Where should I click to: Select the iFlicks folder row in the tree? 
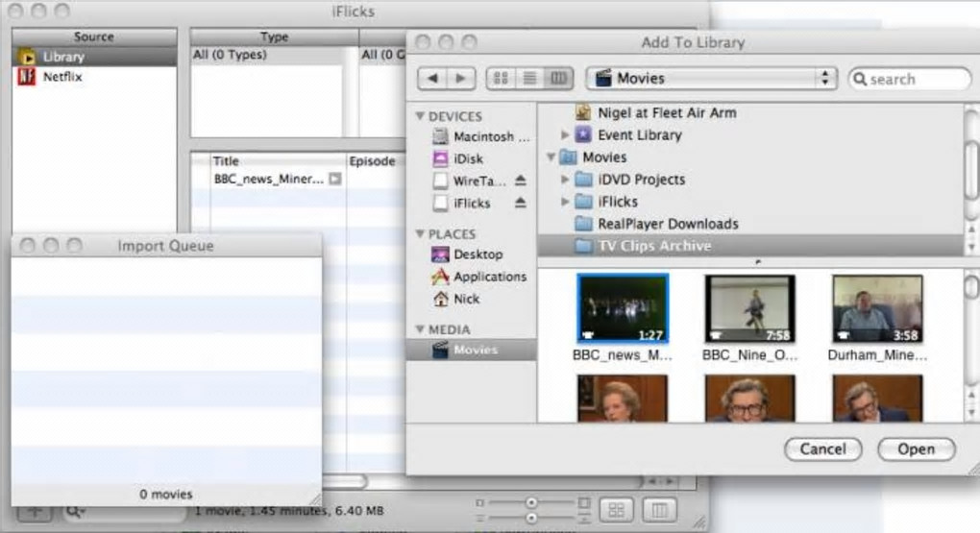coord(750,202)
